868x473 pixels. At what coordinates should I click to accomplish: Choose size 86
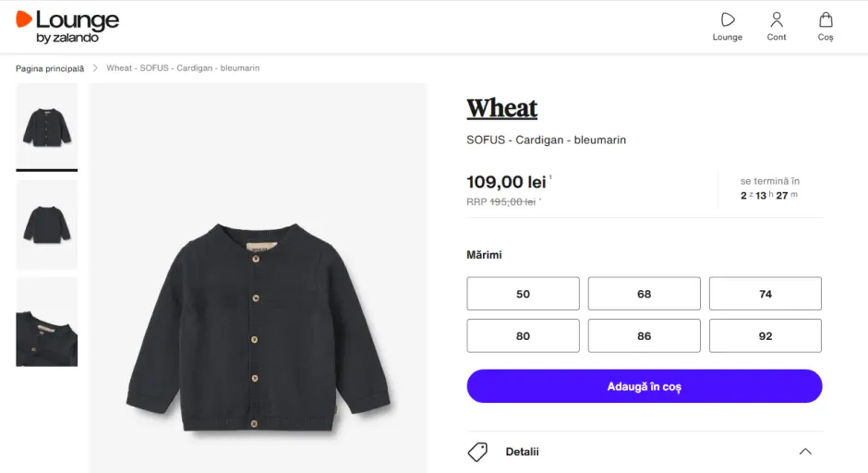click(x=644, y=336)
